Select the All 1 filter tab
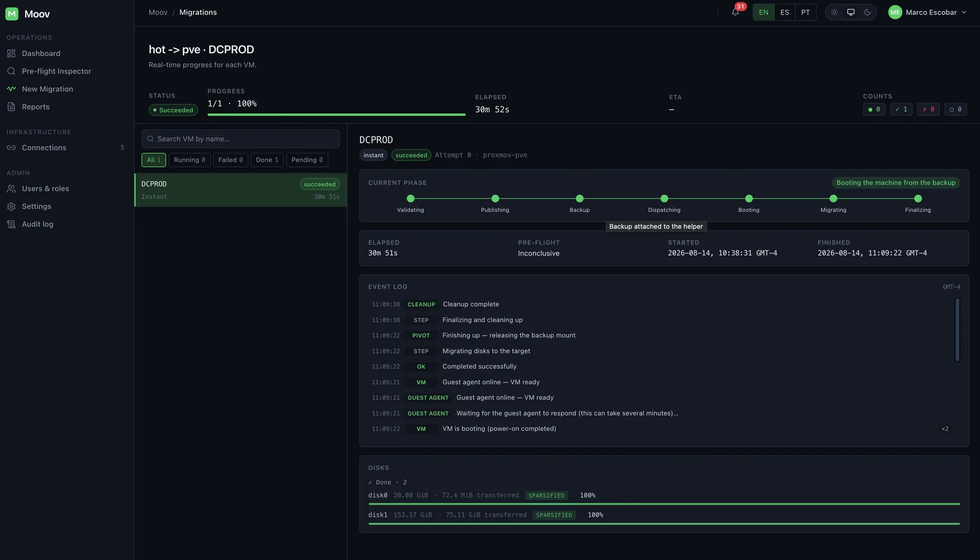The width and height of the screenshot is (980, 560). pos(154,160)
